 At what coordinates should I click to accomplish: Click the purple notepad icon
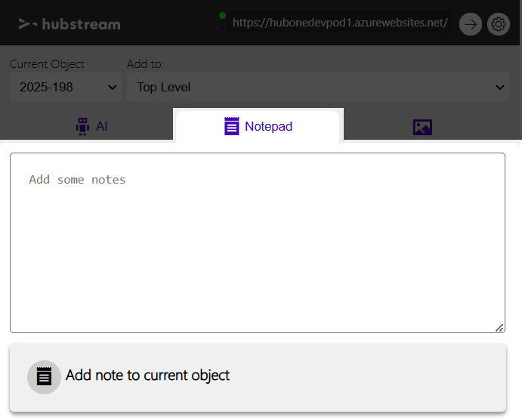click(x=232, y=126)
